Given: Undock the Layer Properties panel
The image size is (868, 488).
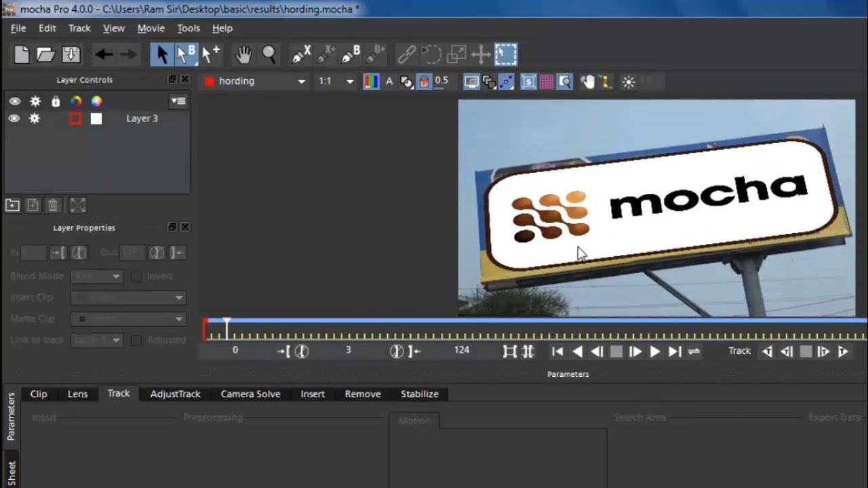Looking at the screenshot, I should coord(172,227).
